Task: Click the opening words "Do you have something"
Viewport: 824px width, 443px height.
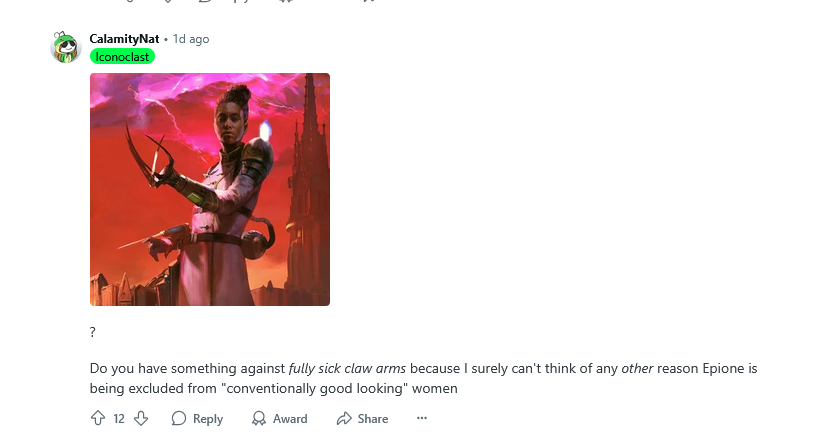Action: click(149, 369)
